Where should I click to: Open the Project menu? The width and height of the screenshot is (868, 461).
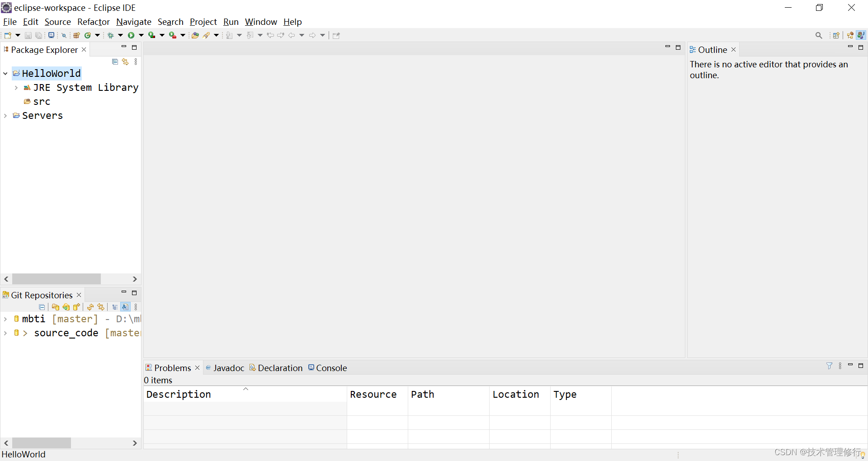[x=203, y=22]
